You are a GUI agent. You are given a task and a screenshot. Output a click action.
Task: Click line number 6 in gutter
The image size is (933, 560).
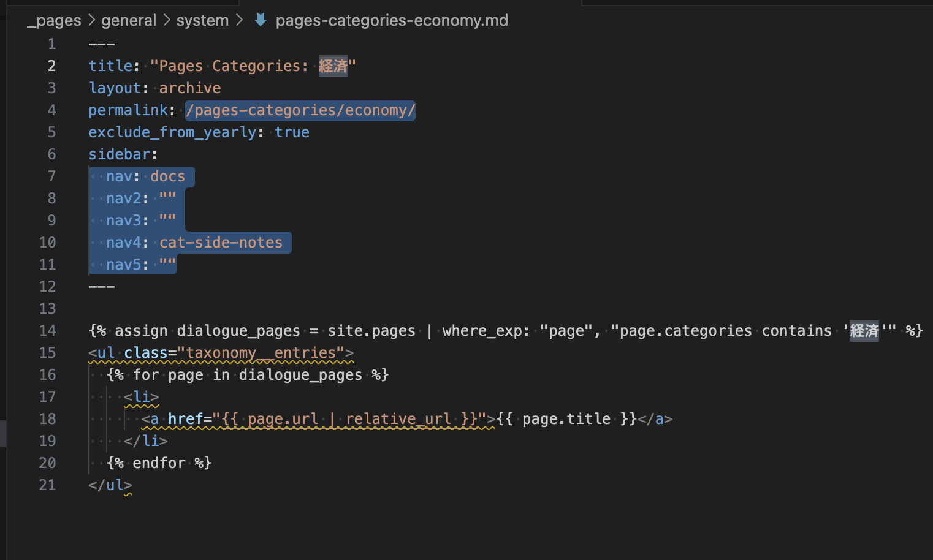pyautogui.click(x=51, y=154)
